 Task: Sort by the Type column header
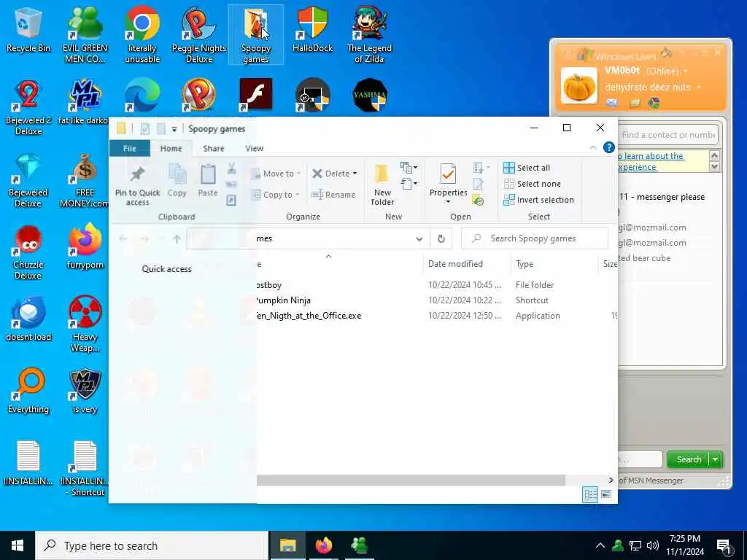pos(524,264)
